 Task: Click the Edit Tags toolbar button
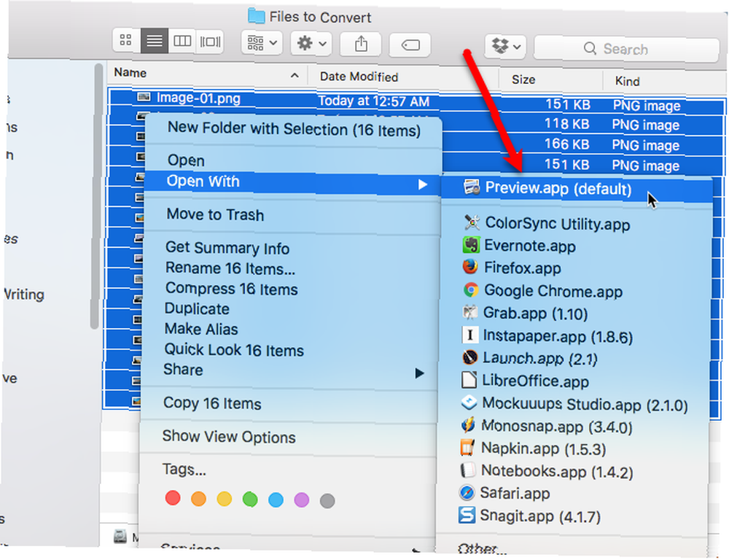[410, 45]
